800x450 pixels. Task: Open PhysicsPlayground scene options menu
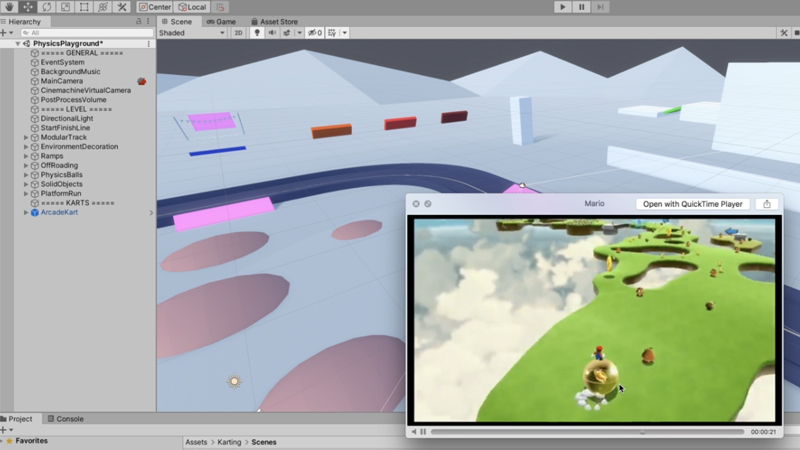[148, 44]
